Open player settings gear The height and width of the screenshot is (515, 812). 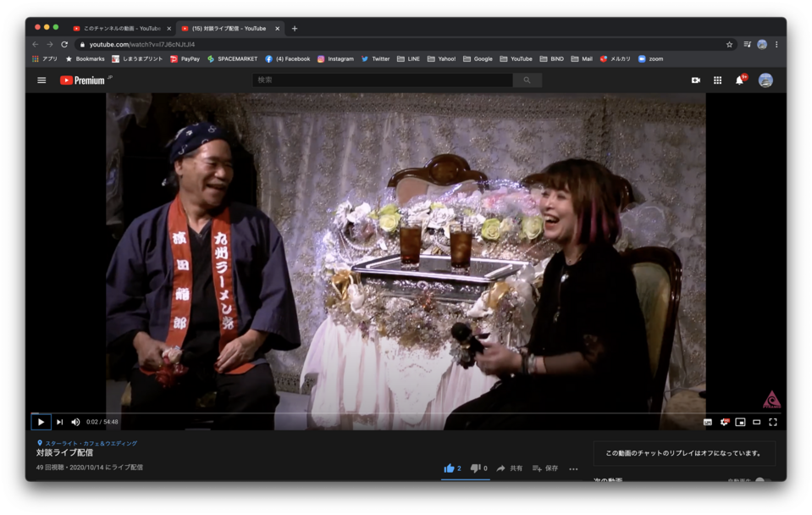tap(724, 422)
